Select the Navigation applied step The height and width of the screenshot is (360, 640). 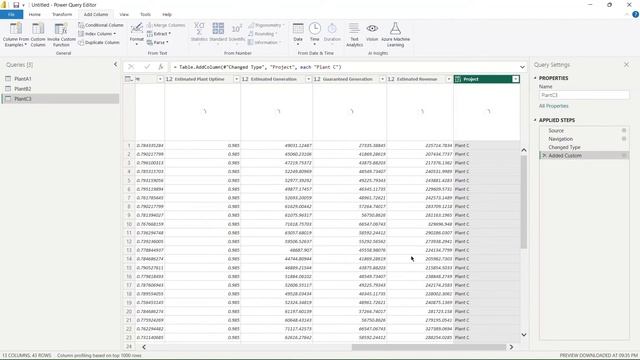(584, 139)
